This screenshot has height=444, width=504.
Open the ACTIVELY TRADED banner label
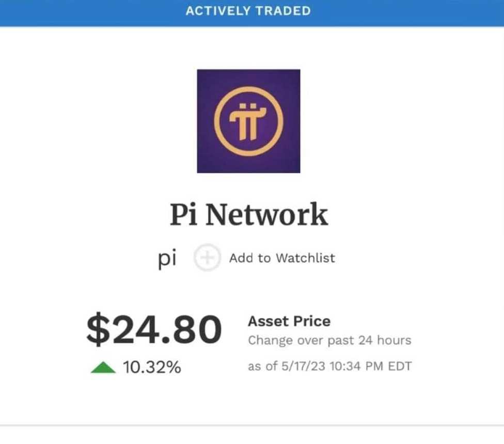coord(248,10)
